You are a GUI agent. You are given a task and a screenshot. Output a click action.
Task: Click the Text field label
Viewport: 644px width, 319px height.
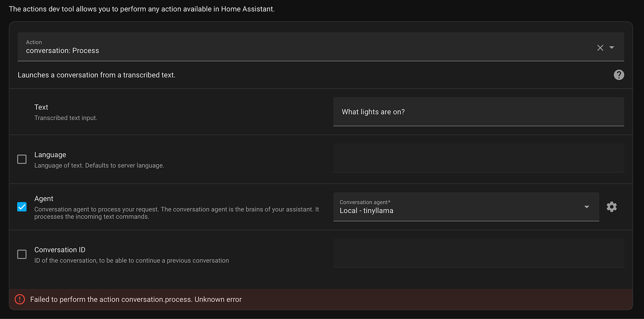[41, 107]
